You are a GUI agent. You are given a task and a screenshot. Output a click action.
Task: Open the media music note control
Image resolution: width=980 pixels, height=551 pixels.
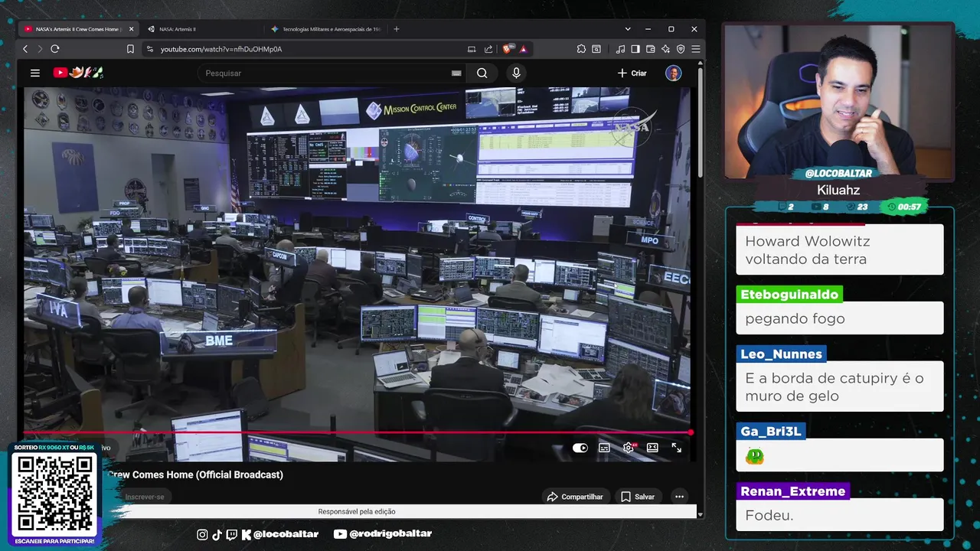click(620, 49)
